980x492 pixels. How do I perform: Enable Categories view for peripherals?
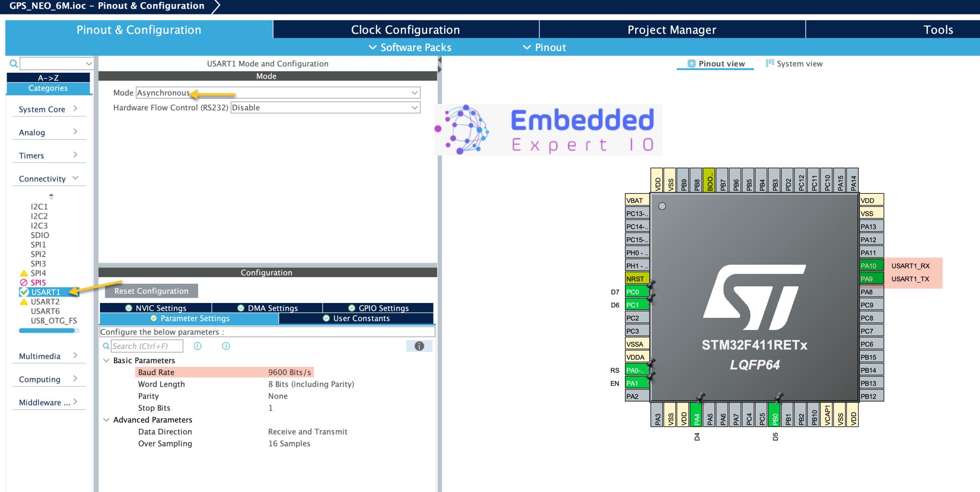pyautogui.click(x=48, y=88)
